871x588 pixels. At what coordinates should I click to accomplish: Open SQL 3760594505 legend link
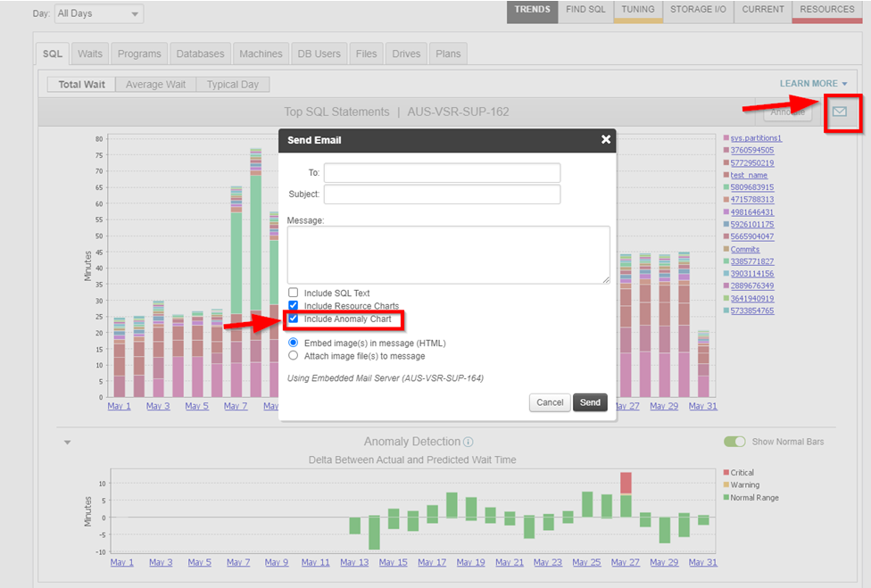point(752,150)
